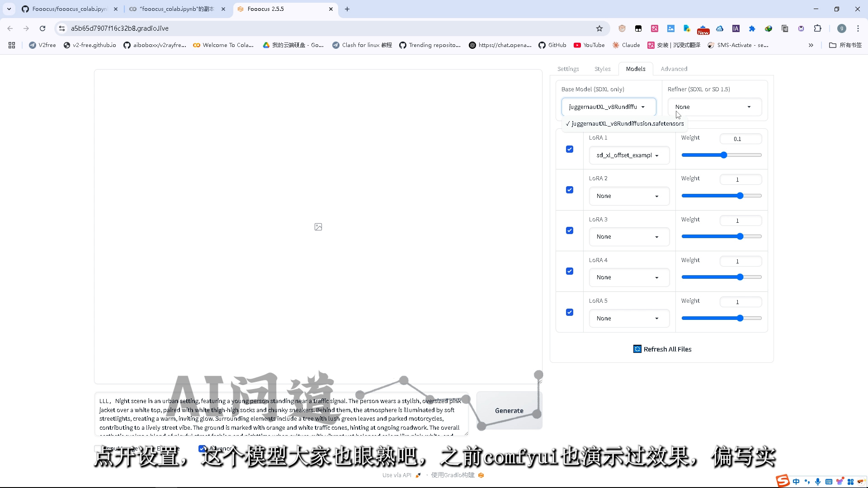Open a new browser tab with the plus icon
The width and height of the screenshot is (868, 488).
pos(347,9)
